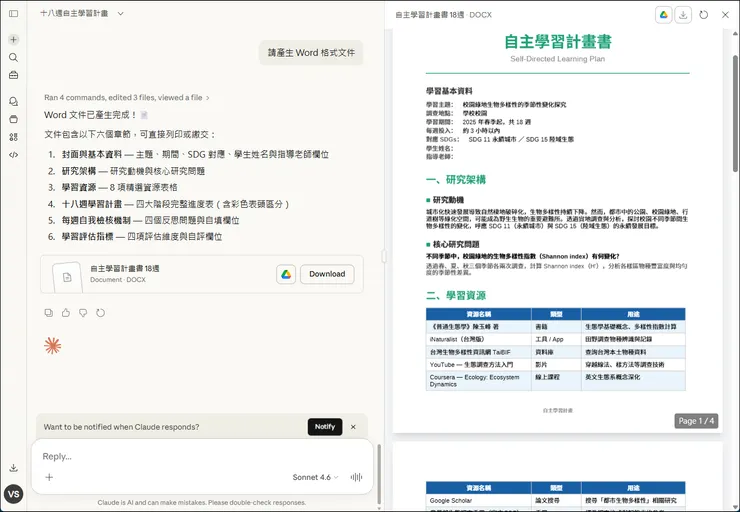The width and height of the screenshot is (740, 512).
Task: Retry the response with regenerate icon
Action: 101,313
